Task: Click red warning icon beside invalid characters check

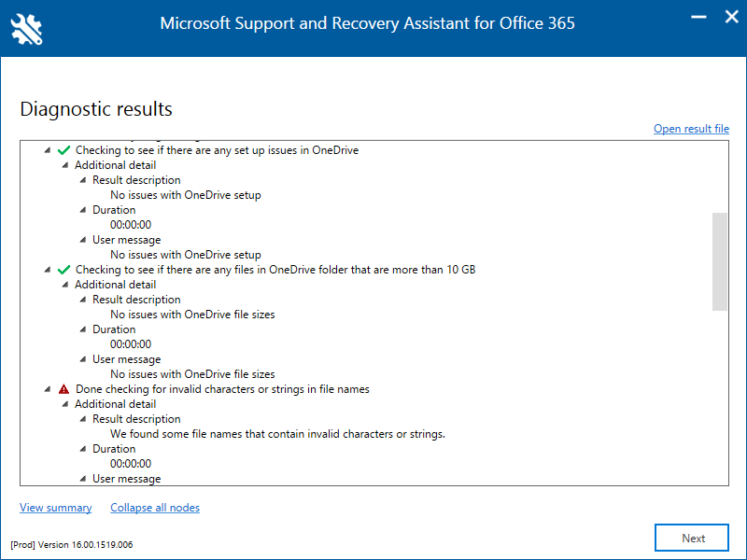Action: (63, 389)
